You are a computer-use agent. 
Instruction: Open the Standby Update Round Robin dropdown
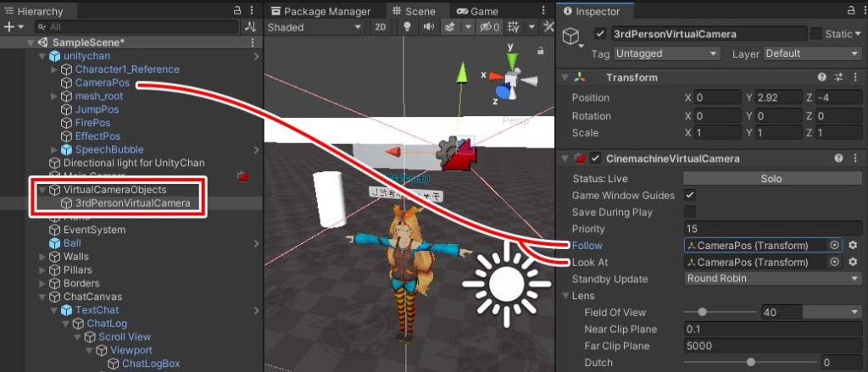click(773, 279)
